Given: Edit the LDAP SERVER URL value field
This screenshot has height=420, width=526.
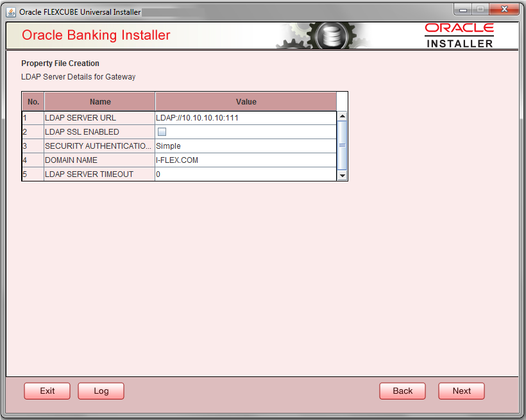Looking at the screenshot, I should pos(246,118).
